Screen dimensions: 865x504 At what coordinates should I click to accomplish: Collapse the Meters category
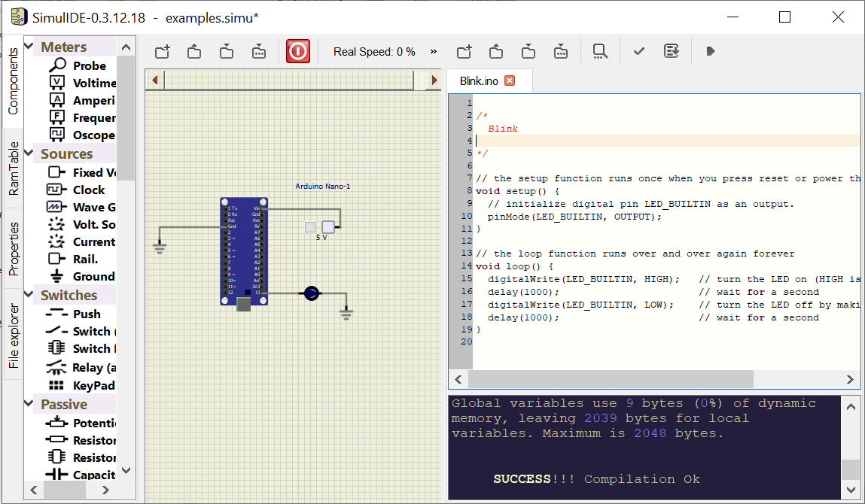(x=29, y=47)
